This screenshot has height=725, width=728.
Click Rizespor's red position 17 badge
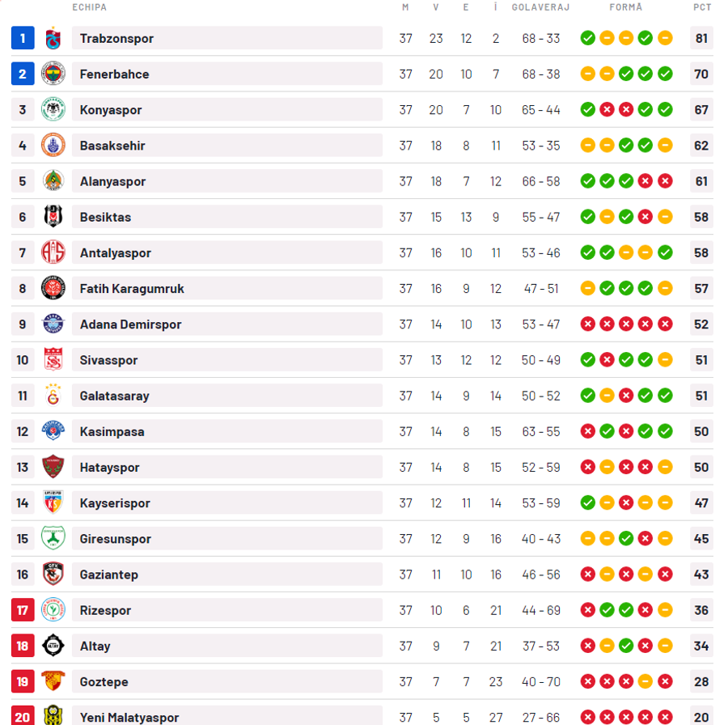tap(23, 610)
